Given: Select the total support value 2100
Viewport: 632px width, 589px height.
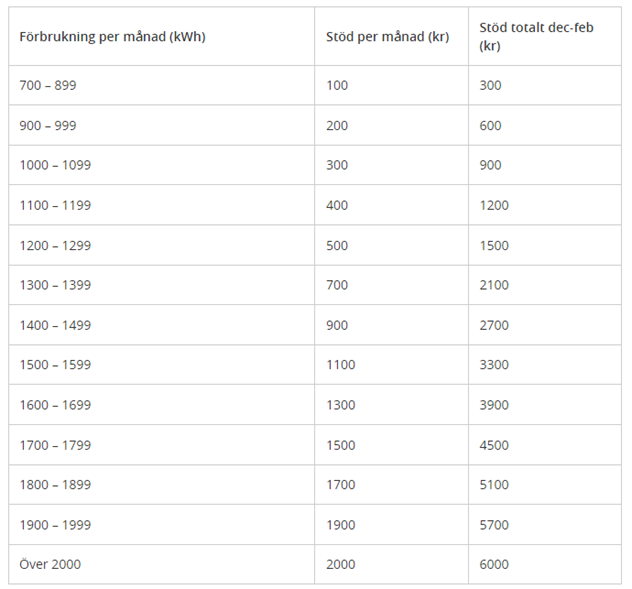Looking at the screenshot, I should [494, 285].
